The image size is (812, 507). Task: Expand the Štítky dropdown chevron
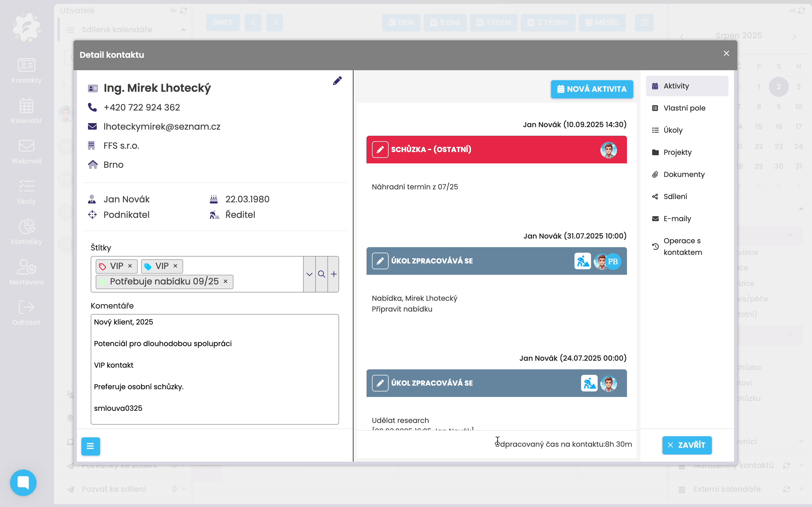pos(309,274)
